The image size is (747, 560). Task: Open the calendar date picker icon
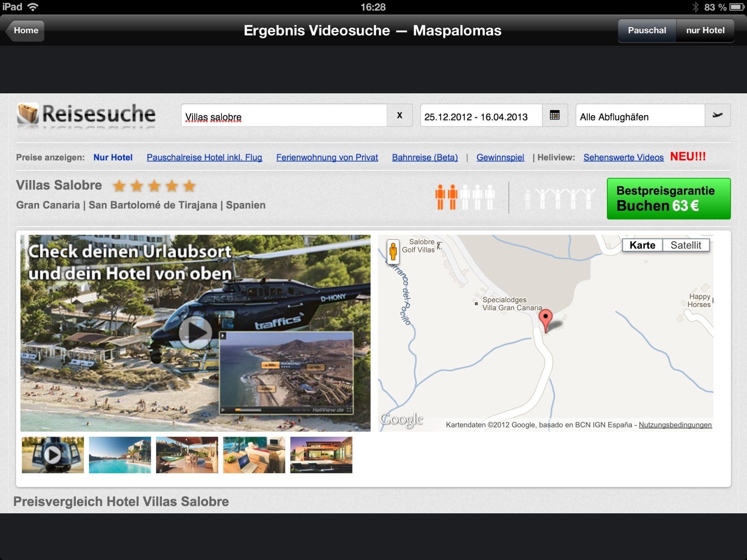point(554,115)
